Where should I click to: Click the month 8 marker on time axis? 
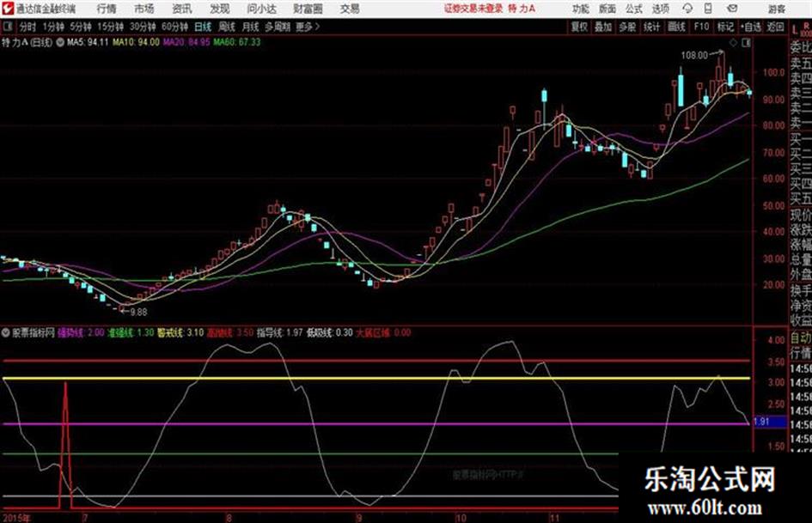pyautogui.click(x=229, y=518)
